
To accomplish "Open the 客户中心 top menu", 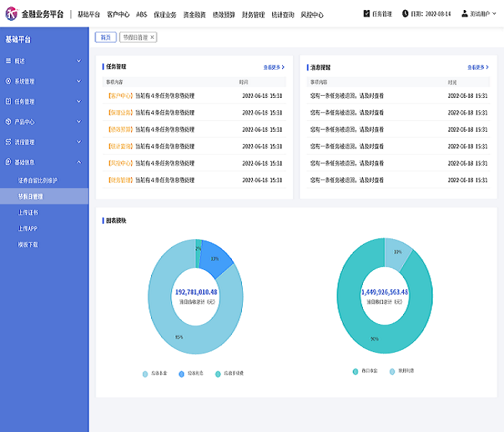I will (118, 14).
